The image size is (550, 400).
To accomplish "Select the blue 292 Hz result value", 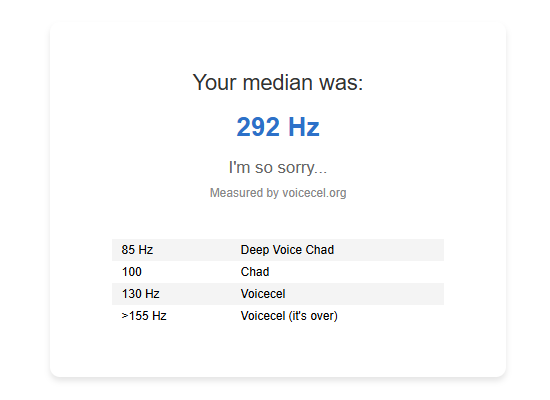I will coord(278,127).
